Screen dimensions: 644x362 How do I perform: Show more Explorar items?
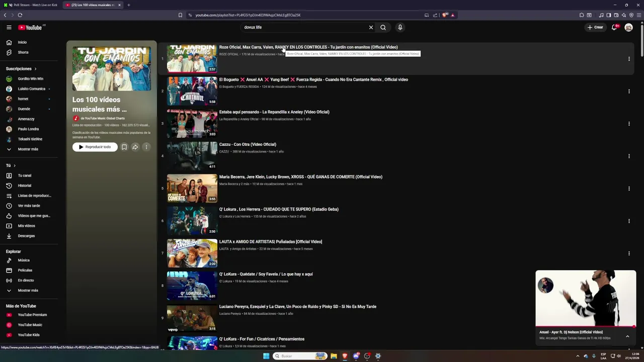click(x=29, y=290)
